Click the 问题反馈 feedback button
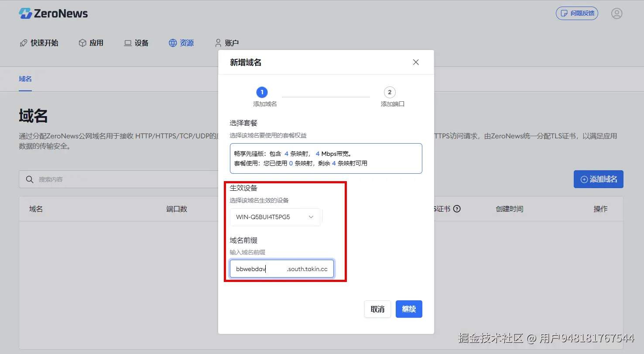This screenshot has height=354, width=644. pyautogui.click(x=577, y=14)
